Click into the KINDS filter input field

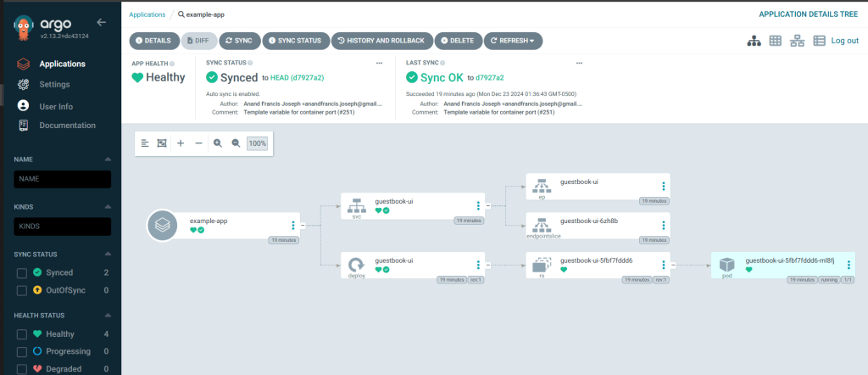pos(63,227)
